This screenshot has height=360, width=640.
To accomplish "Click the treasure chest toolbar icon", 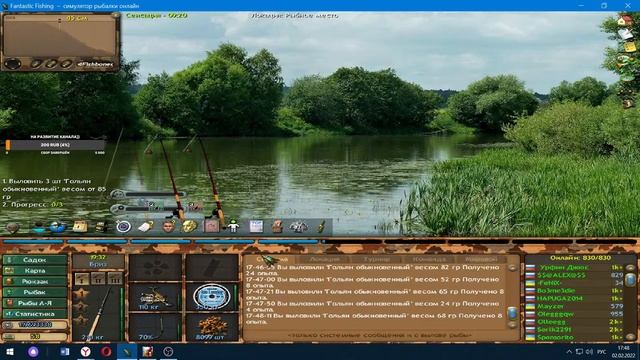I will [x=101, y=227].
